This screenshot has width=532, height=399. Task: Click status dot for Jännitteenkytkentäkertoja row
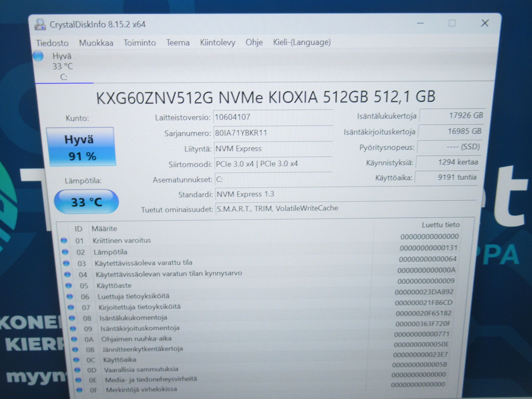tap(75, 349)
